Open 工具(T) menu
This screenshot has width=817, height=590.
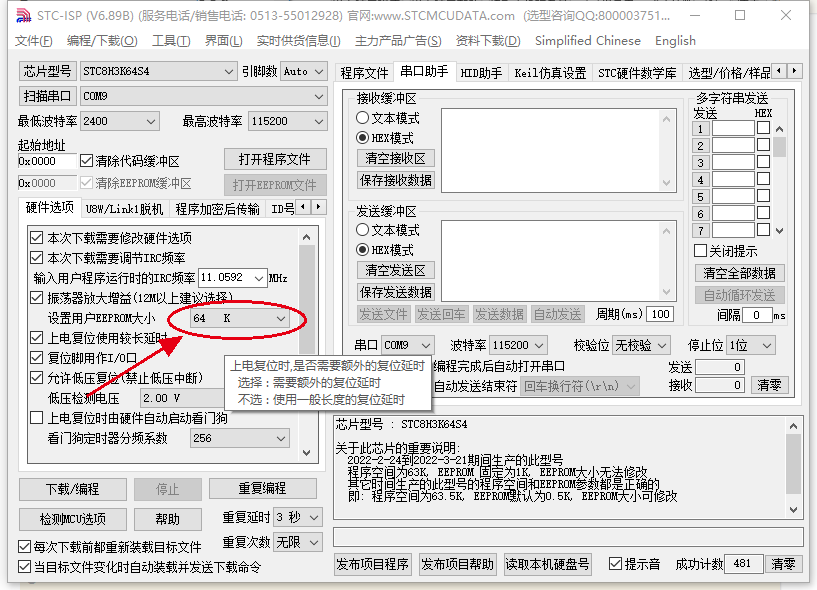pyautogui.click(x=171, y=41)
